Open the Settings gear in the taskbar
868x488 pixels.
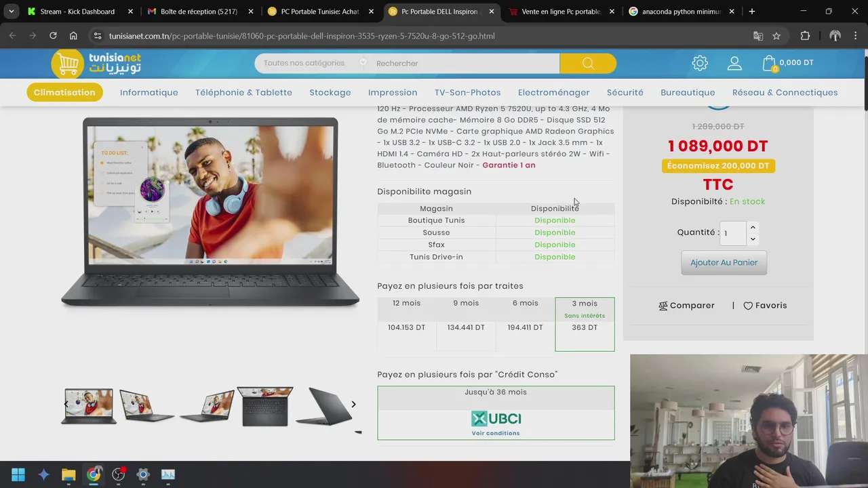pos(143,474)
